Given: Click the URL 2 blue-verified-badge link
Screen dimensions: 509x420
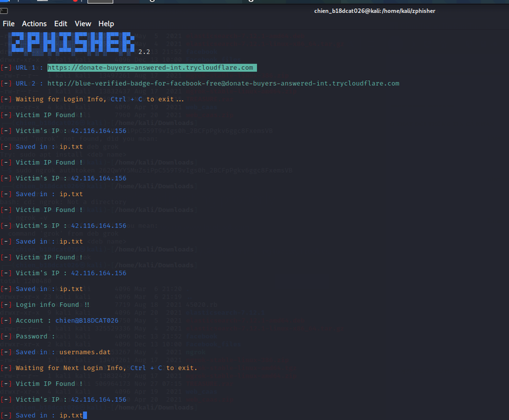Looking at the screenshot, I should pyautogui.click(x=223, y=83).
